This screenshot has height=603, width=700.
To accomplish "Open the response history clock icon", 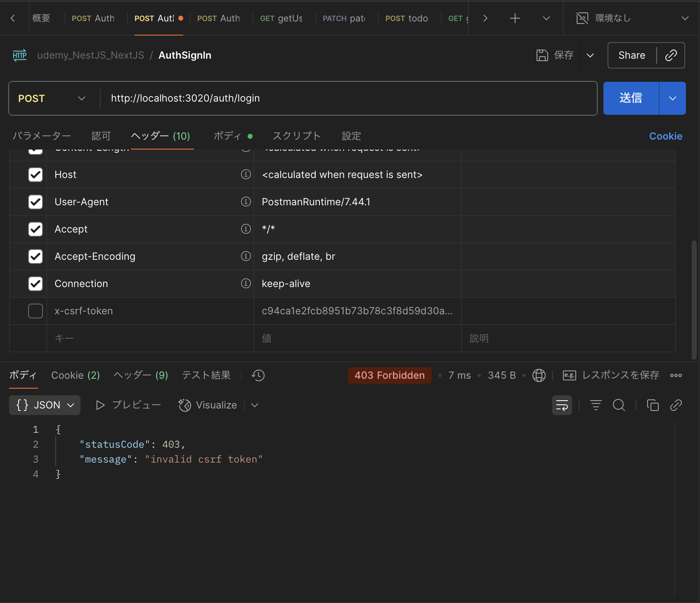I will pyautogui.click(x=258, y=375).
